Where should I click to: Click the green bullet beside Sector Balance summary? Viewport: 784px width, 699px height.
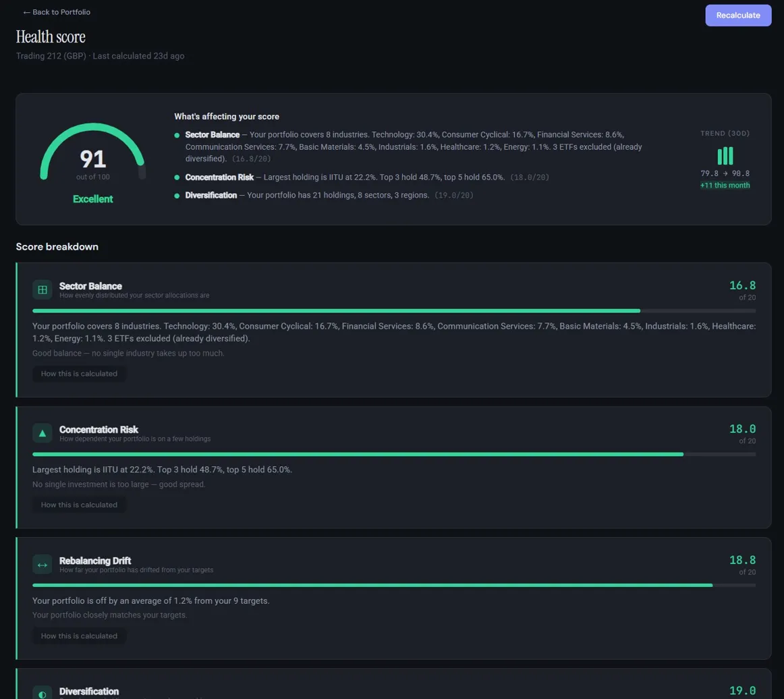coord(177,135)
